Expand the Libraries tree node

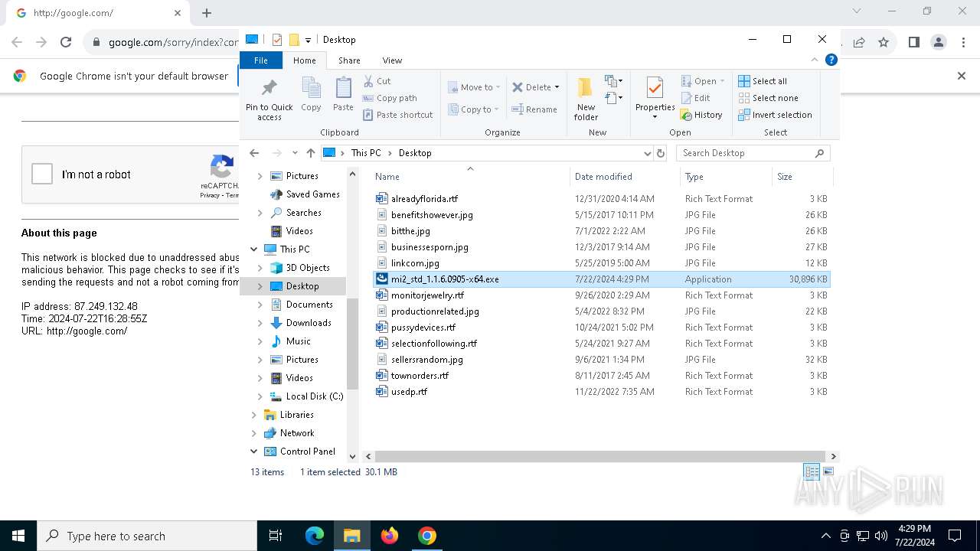(x=253, y=415)
